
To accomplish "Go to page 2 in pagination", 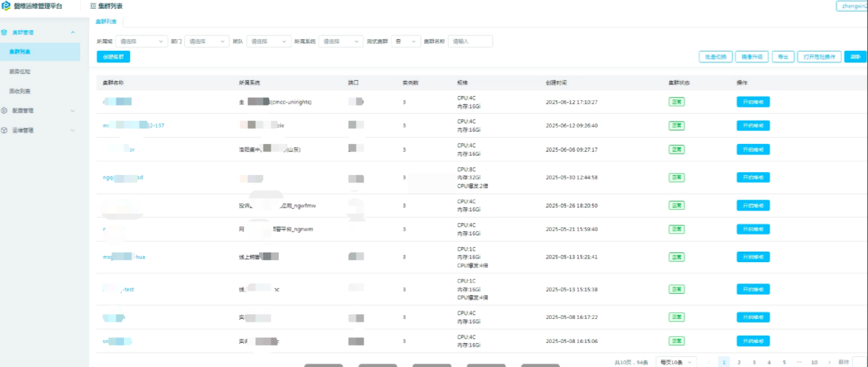I will click(739, 362).
